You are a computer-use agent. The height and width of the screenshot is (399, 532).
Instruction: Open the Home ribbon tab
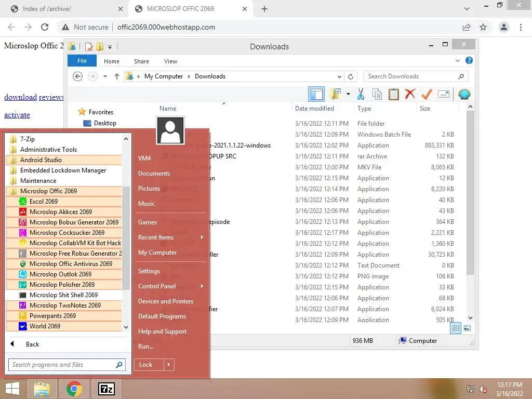pos(112,61)
